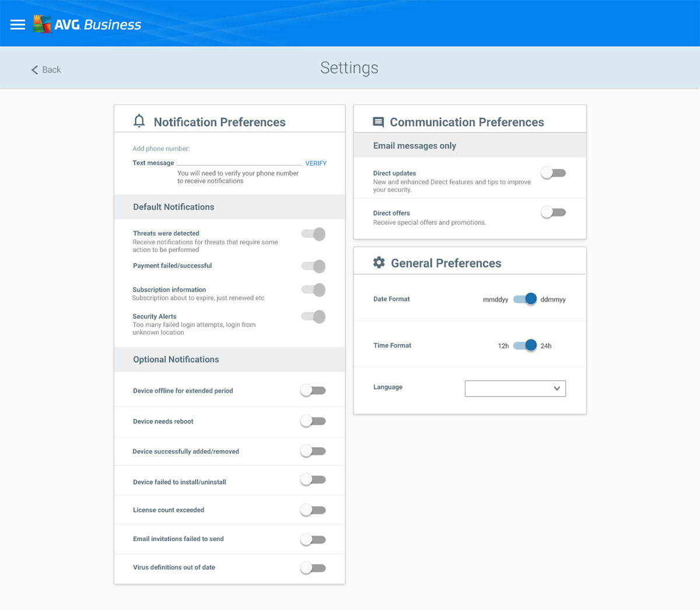Viewport: 700px width, 610px height.
Task: Click the phone verification reminder text
Action: pos(238,177)
